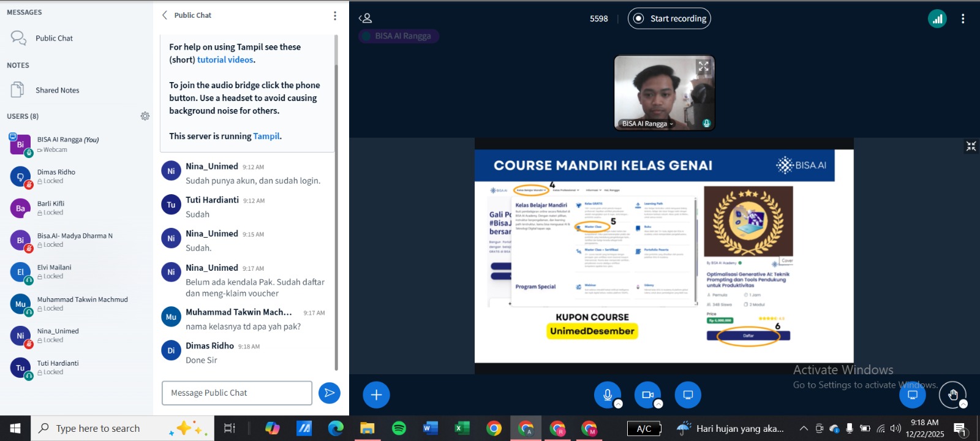Screen dimensions: 980x441
Task: Click the Dimas Ridho message "Done Sir"
Action: coord(202,360)
